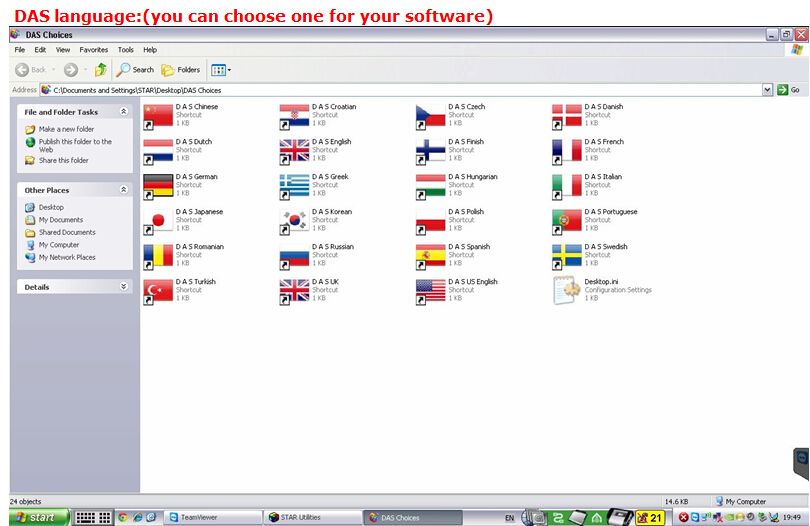This screenshot has width=810, height=526.
Task: Click the D A S Polish flag icon
Action: click(430, 222)
